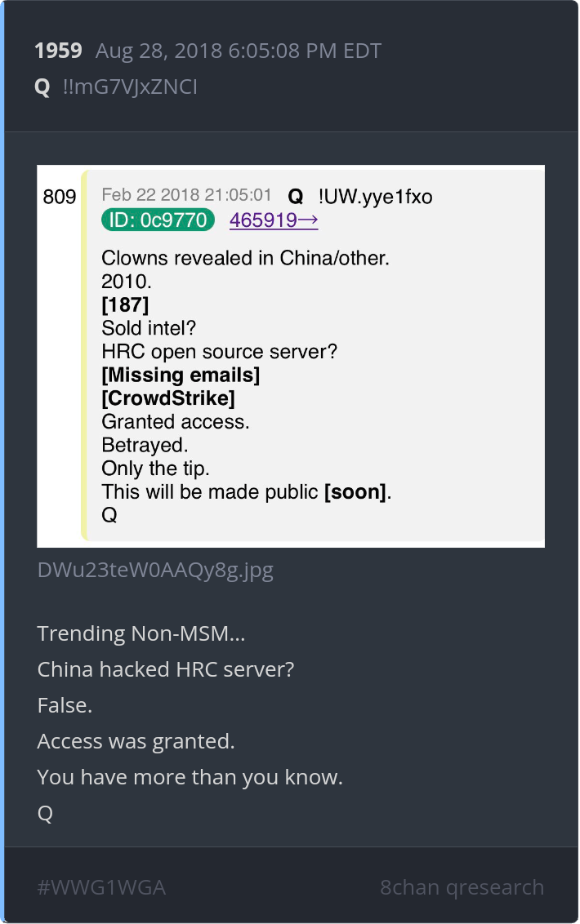Click the 'China hacked HRC server?' line

[165, 669]
